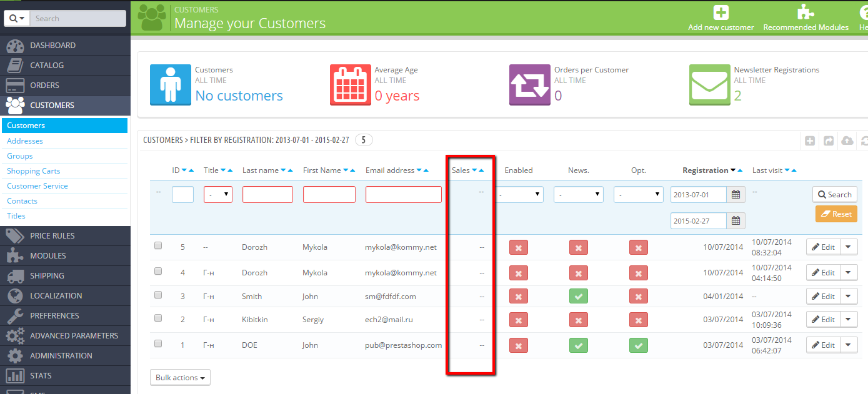Open the News. filter dropdown
This screenshot has width=868, height=394.
click(x=579, y=195)
